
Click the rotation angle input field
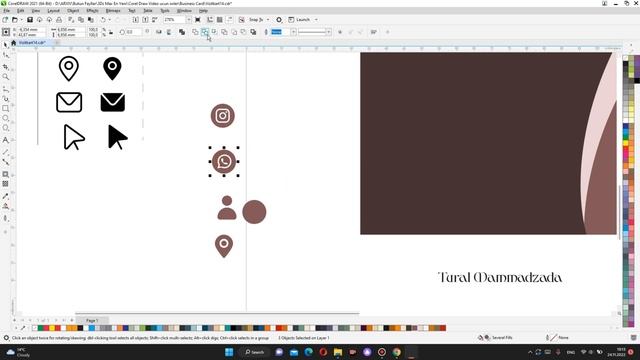[x=133, y=32]
